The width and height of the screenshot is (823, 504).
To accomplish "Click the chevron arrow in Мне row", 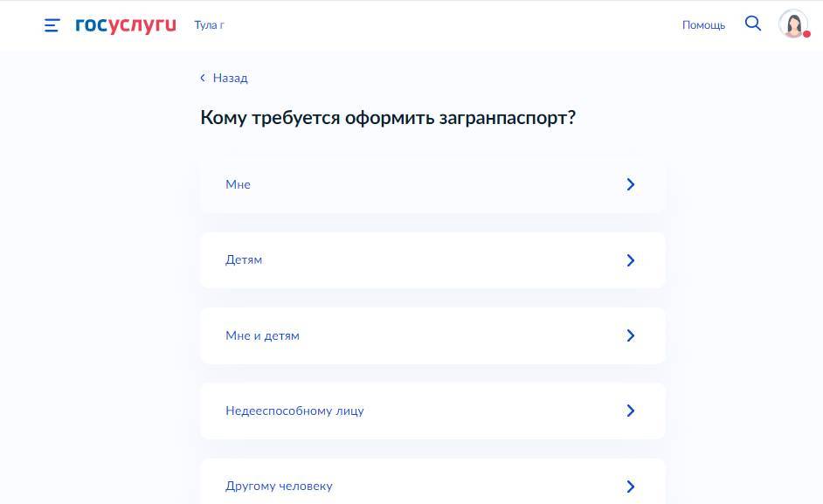I will point(630,184).
